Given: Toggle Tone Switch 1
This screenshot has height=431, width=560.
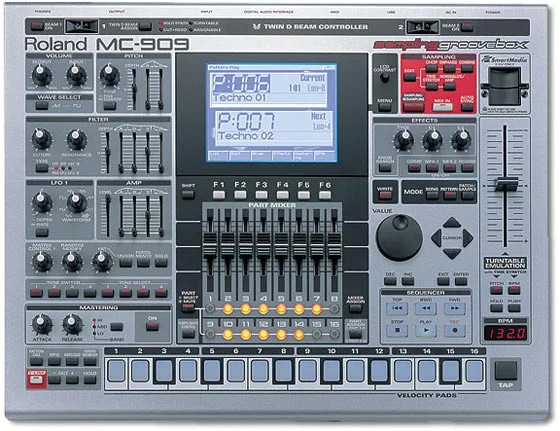Looking at the screenshot, I should pyautogui.click(x=36, y=293).
